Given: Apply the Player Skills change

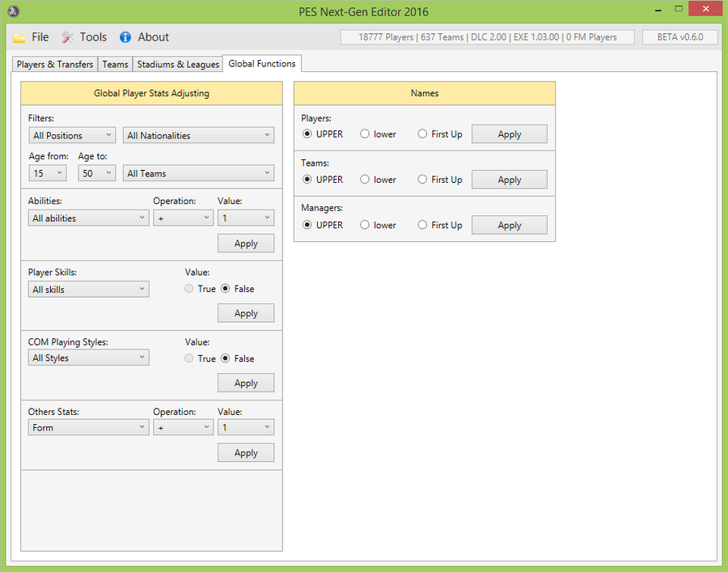Looking at the screenshot, I should click(246, 313).
